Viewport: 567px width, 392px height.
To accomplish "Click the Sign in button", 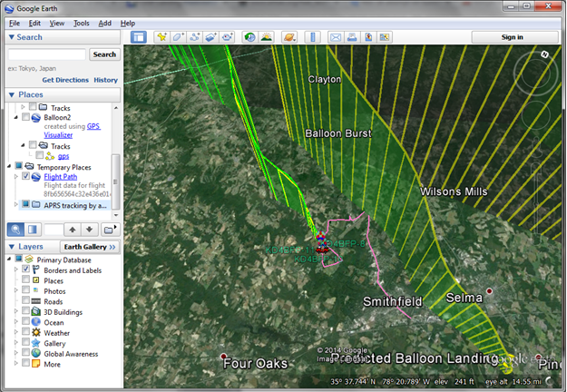I will (510, 37).
